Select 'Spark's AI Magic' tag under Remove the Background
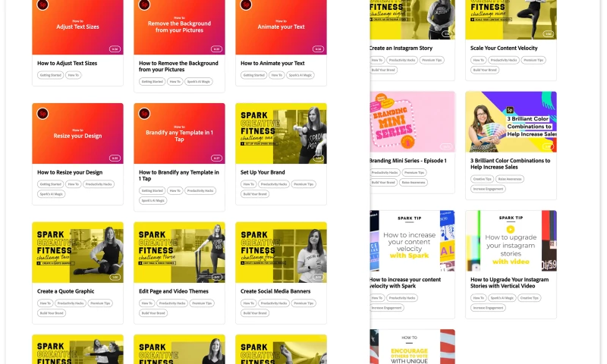 [x=198, y=82]
